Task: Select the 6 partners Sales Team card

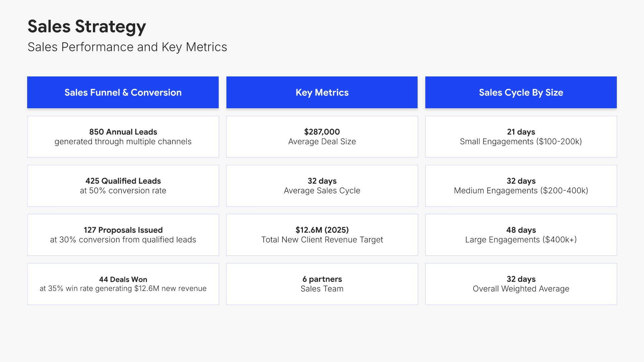Action: 322,284
